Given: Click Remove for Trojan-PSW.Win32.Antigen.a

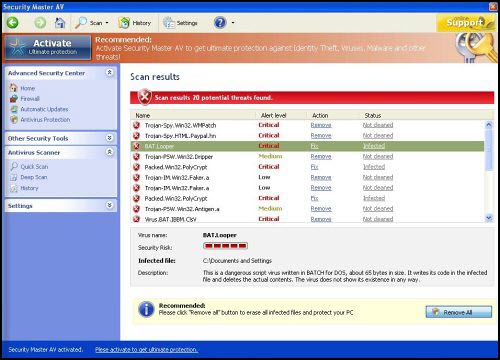Looking at the screenshot, I should (321, 209).
